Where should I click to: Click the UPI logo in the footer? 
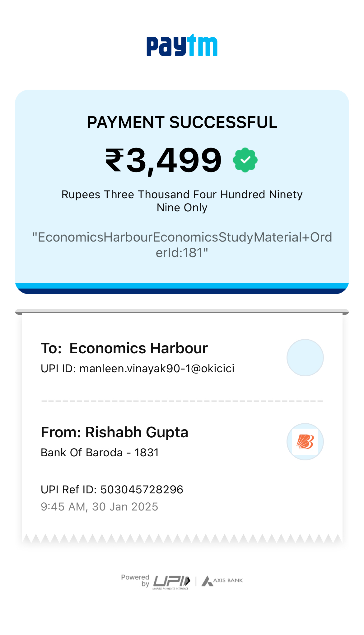coord(171,581)
